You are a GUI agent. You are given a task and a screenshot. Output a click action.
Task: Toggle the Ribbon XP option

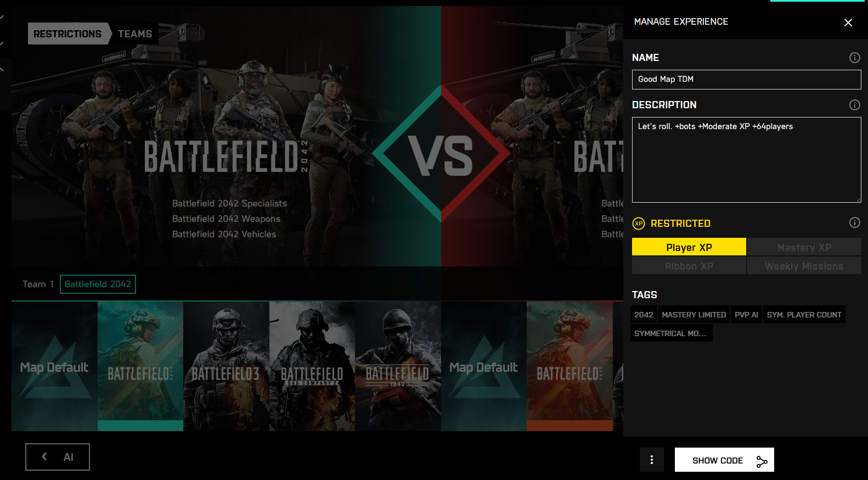pos(689,266)
